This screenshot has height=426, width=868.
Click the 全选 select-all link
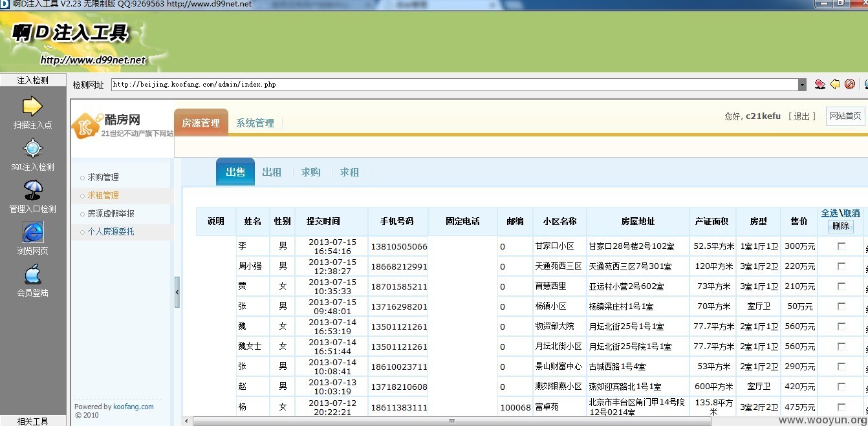(829, 213)
